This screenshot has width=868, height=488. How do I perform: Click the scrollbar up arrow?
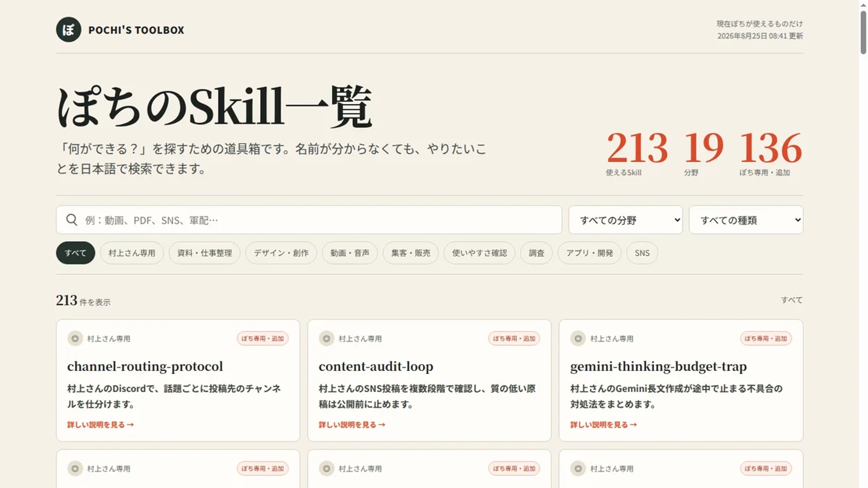point(863,4)
